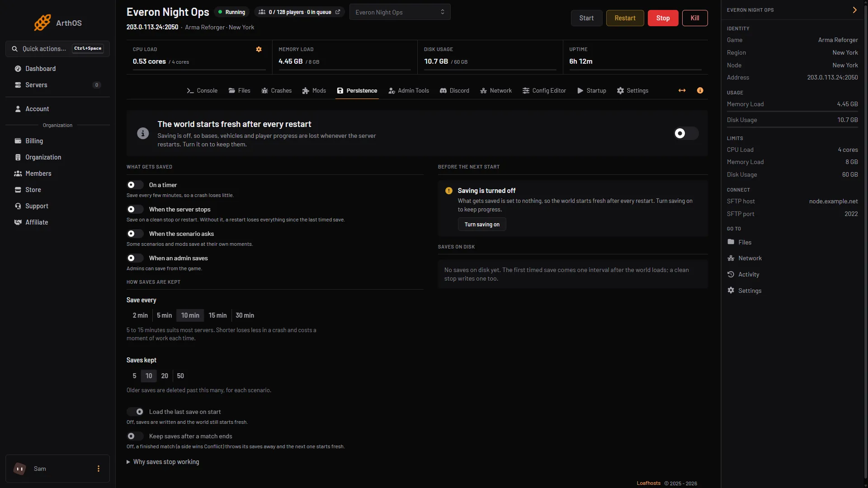Click the Files folder icon under Go To
The image size is (868, 488).
pyautogui.click(x=731, y=242)
